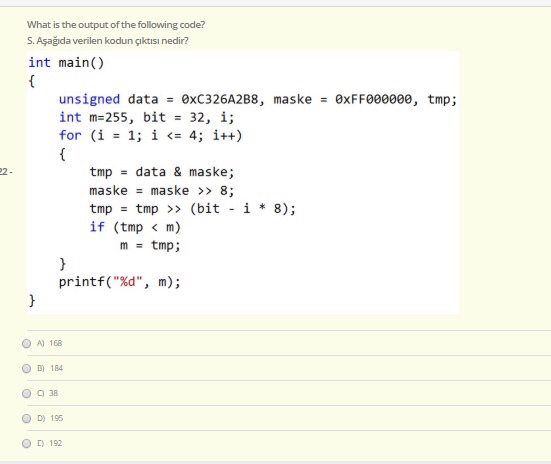
Task: Click the line 'if (tmp < m)'
Action: coord(135,227)
